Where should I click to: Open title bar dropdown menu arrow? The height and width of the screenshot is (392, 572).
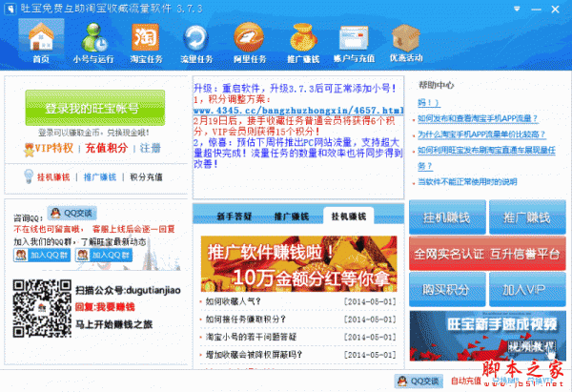(x=517, y=9)
